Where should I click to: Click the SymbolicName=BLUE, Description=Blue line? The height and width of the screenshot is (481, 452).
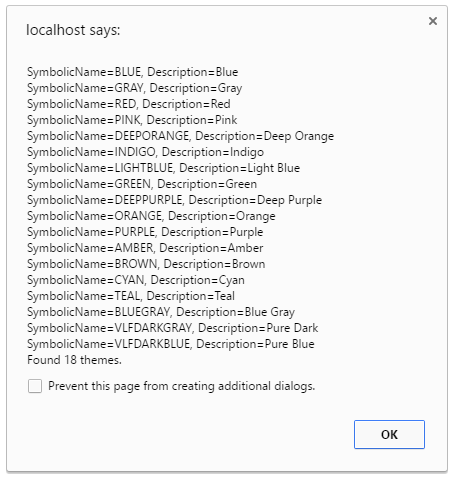(x=133, y=72)
